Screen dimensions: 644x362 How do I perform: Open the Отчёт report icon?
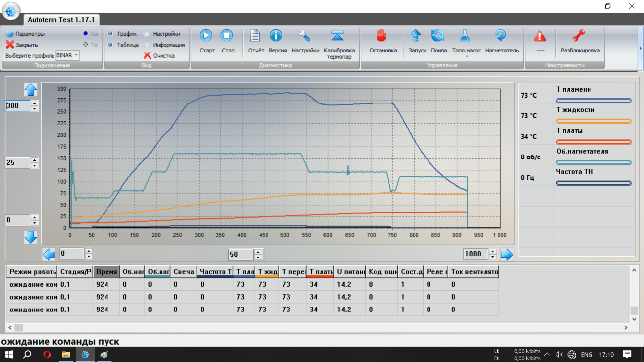point(255,35)
